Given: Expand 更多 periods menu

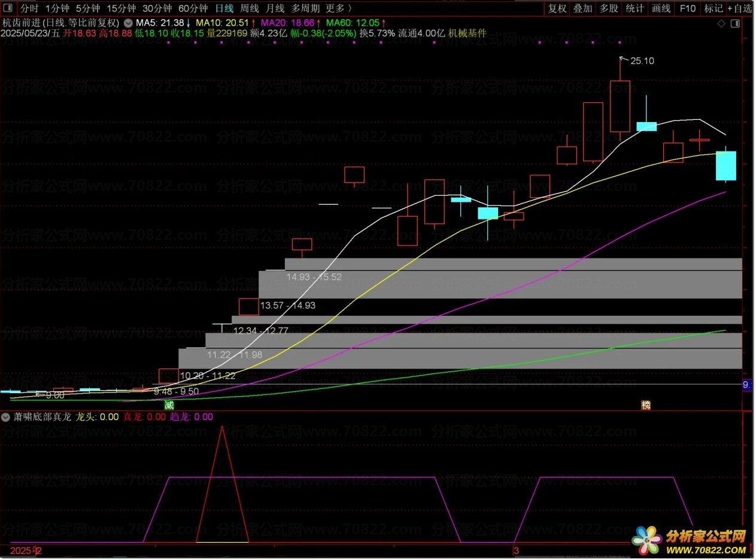Looking at the screenshot, I should pos(339,8).
